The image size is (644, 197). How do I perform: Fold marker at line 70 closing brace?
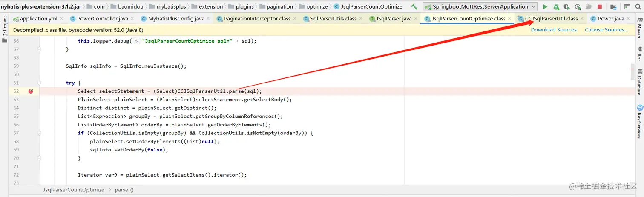tap(39, 158)
